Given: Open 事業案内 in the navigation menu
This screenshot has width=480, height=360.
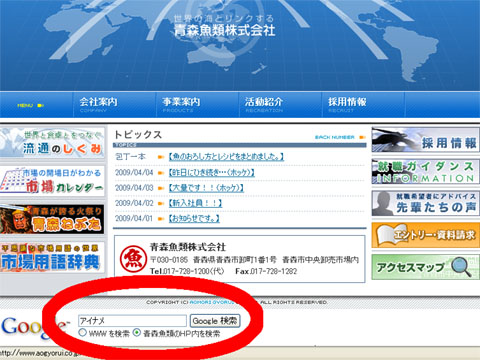Looking at the screenshot, I should (x=181, y=104).
